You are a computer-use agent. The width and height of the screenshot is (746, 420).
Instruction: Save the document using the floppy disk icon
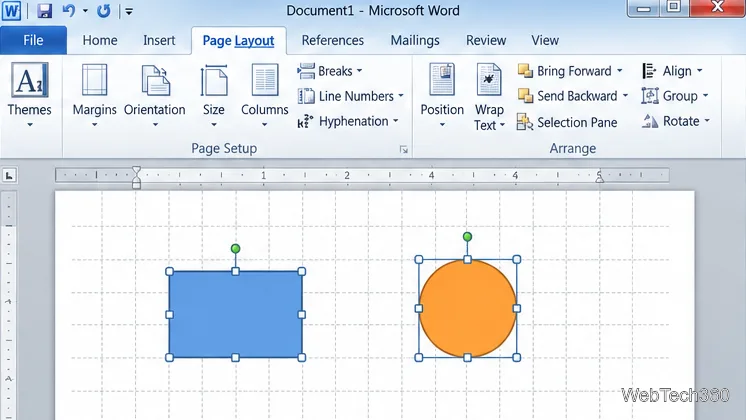[x=44, y=10]
